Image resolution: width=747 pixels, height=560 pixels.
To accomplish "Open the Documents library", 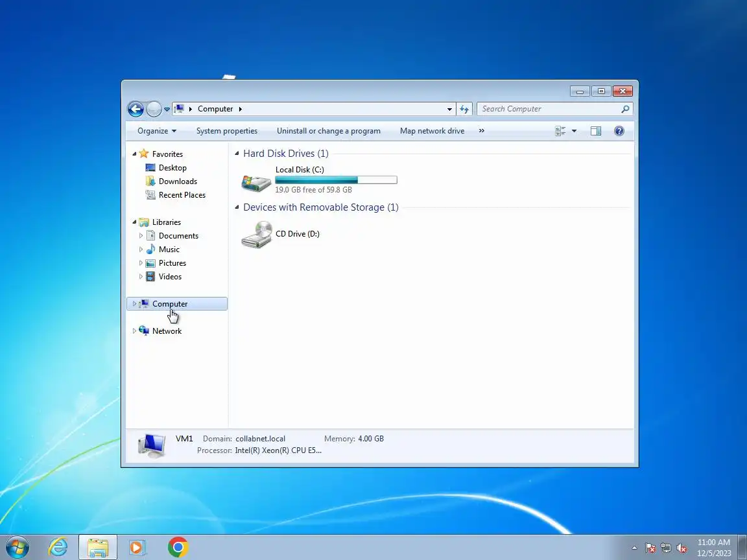I will click(x=178, y=236).
